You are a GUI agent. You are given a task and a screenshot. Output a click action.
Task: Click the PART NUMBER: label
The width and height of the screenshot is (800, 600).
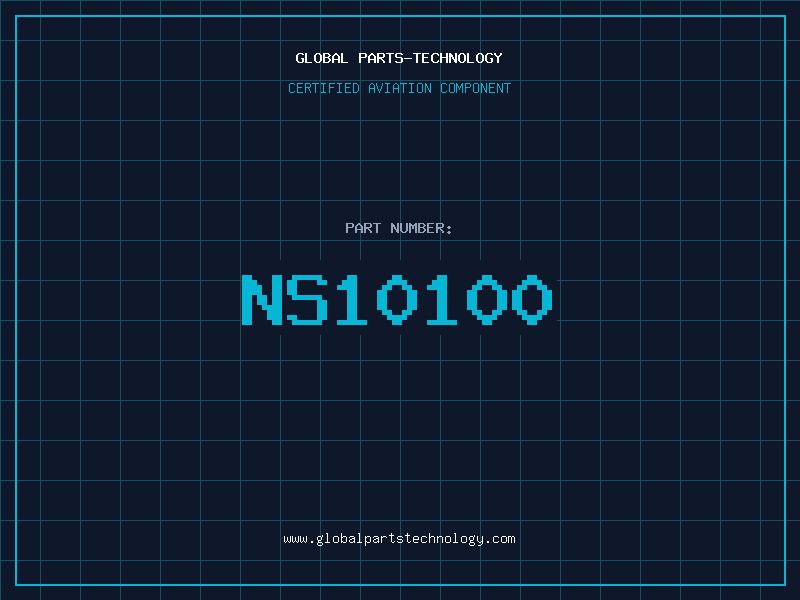[x=398, y=228]
